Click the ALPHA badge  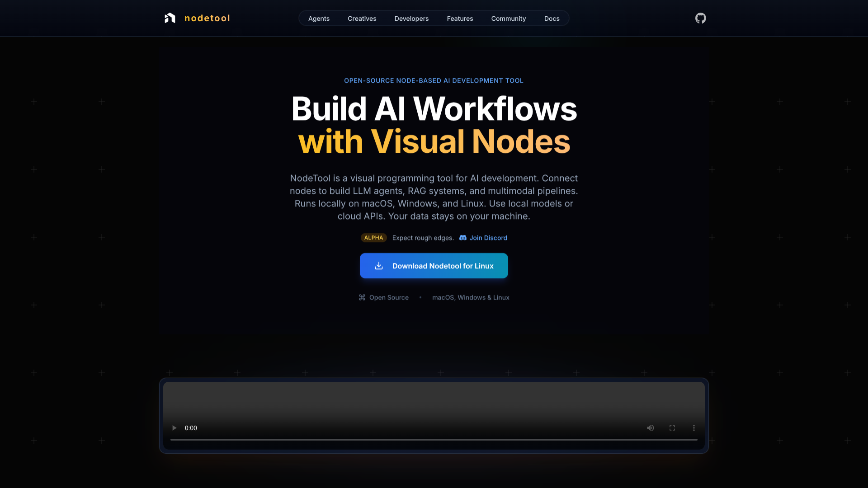[x=373, y=238]
